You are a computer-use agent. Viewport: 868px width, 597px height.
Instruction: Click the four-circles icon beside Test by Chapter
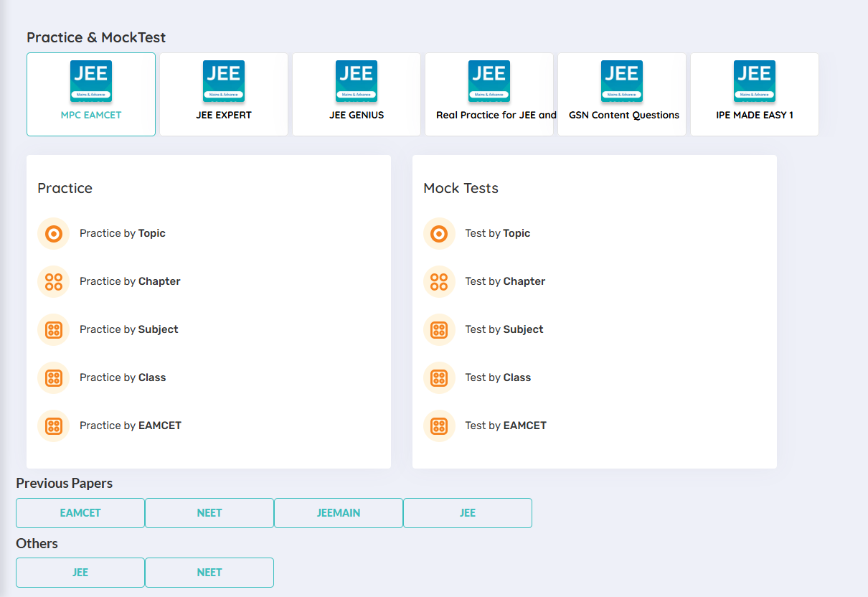coord(440,282)
